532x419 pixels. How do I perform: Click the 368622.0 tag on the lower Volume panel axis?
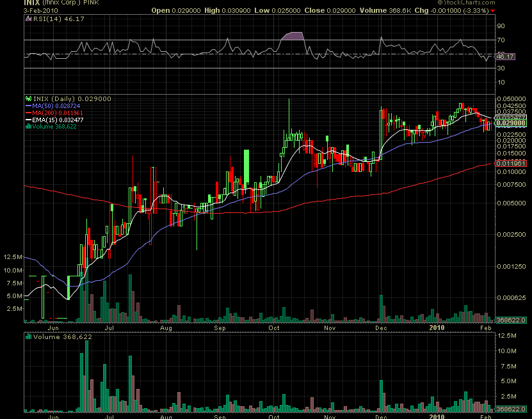coord(511,409)
